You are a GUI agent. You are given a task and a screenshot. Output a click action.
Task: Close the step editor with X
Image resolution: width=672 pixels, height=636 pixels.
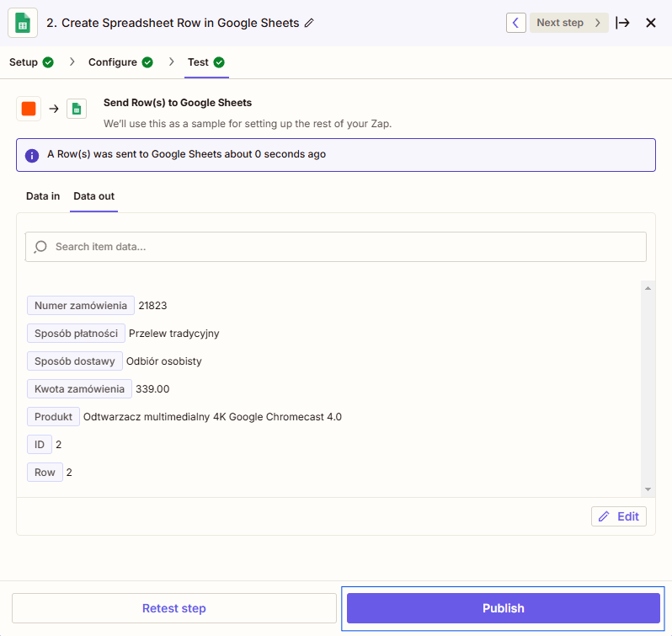[x=650, y=23]
